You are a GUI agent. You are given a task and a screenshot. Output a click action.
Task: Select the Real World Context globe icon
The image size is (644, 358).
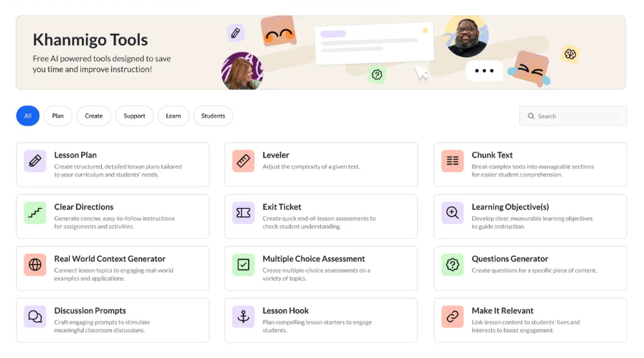click(35, 265)
